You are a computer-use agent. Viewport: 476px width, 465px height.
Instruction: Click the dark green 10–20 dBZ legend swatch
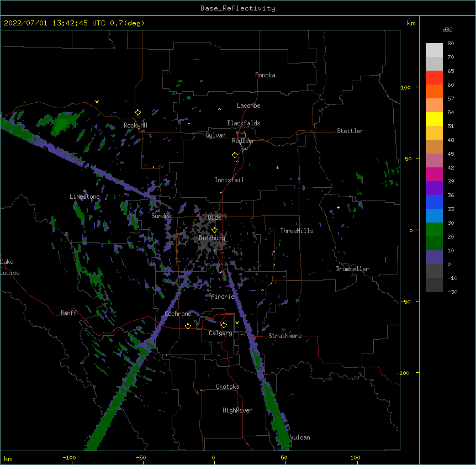coord(434,244)
